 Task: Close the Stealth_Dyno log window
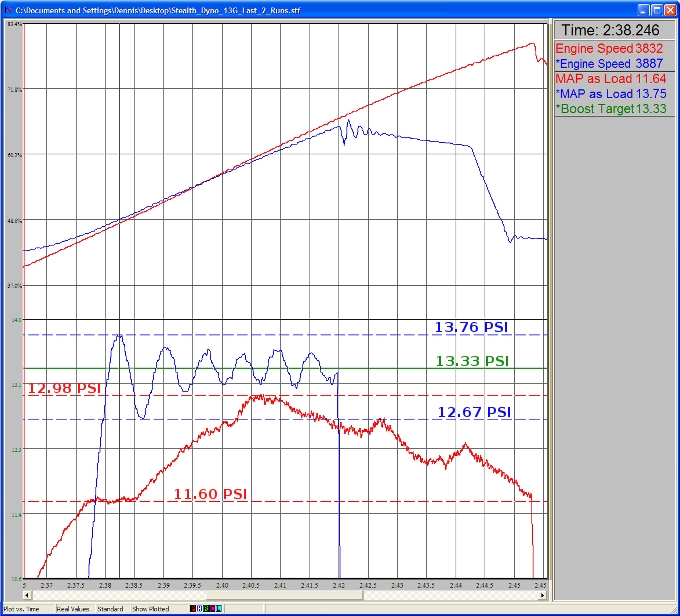point(670,10)
